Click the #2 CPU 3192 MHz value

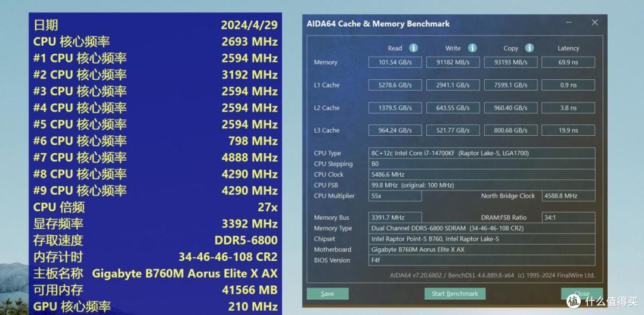tap(250, 74)
